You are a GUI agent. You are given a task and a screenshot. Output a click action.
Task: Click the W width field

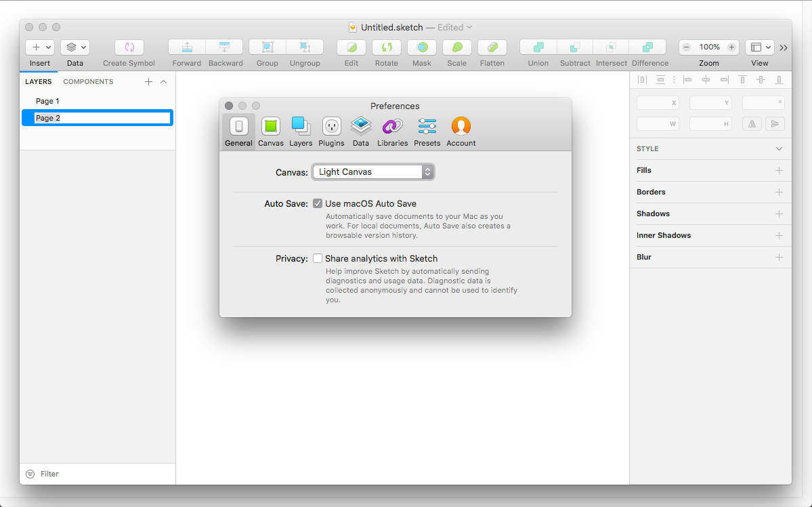[658, 124]
